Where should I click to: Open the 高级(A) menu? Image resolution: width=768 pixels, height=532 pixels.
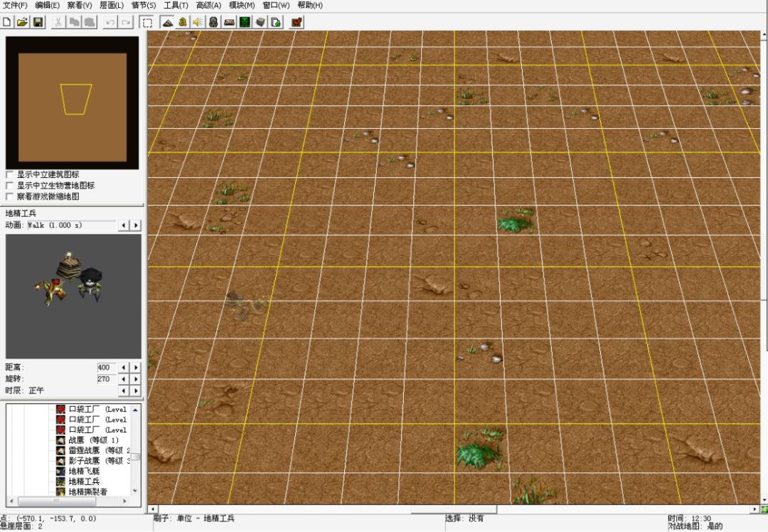coord(208,6)
